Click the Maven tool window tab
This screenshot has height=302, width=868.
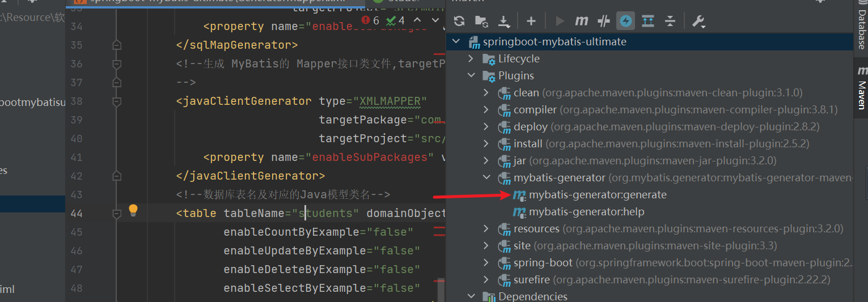(861, 88)
